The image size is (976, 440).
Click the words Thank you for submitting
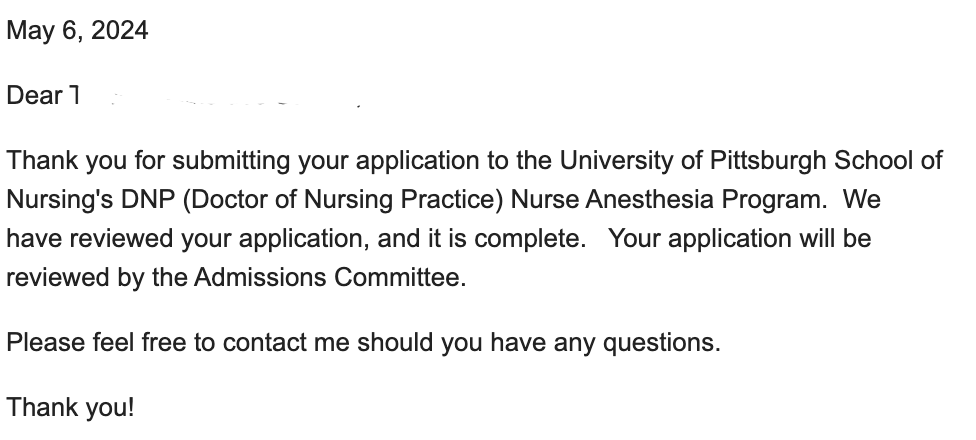pyautogui.click(x=148, y=161)
